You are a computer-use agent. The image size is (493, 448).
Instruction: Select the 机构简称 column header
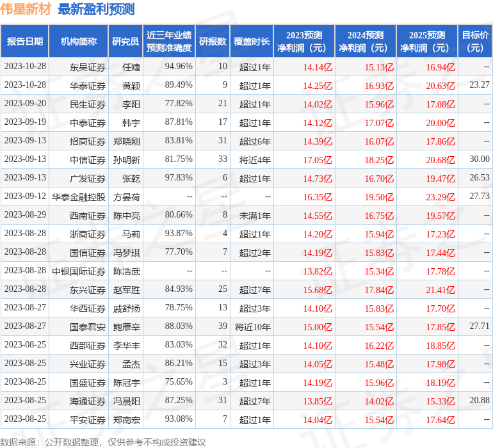pos(79,41)
